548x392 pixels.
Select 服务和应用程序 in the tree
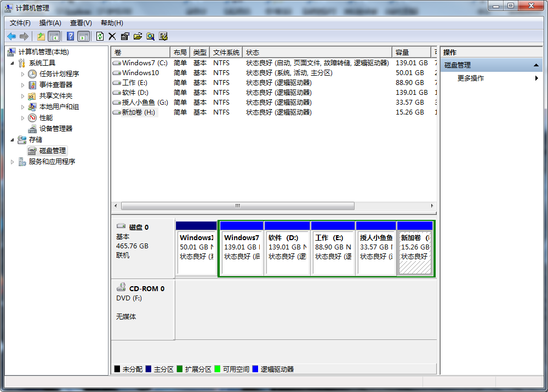(52, 162)
